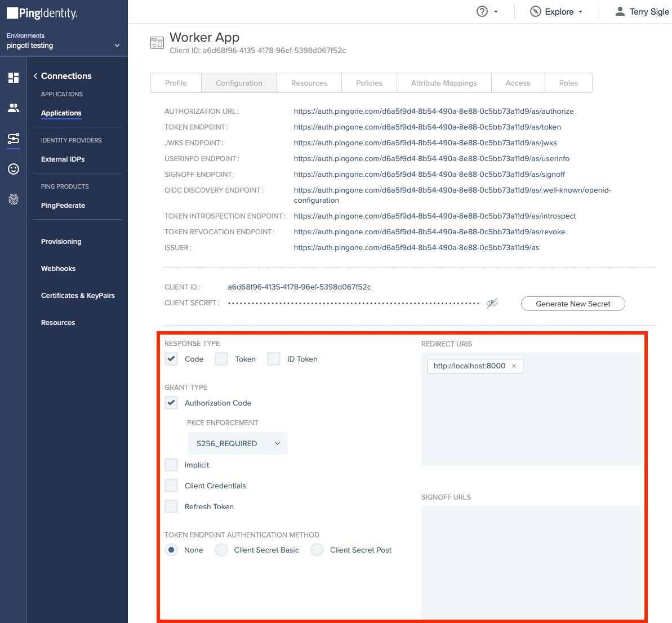Click the user profile avatar icon
Viewport: 672px width, 623px height.
tap(620, 12)
